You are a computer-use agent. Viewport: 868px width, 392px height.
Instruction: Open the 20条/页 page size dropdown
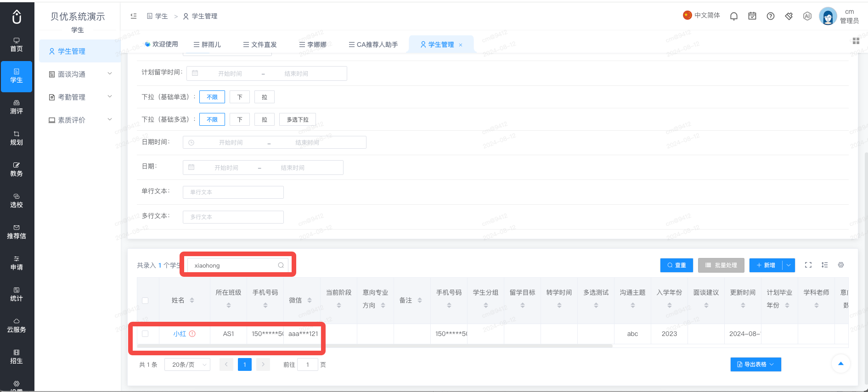pos(187,364)
